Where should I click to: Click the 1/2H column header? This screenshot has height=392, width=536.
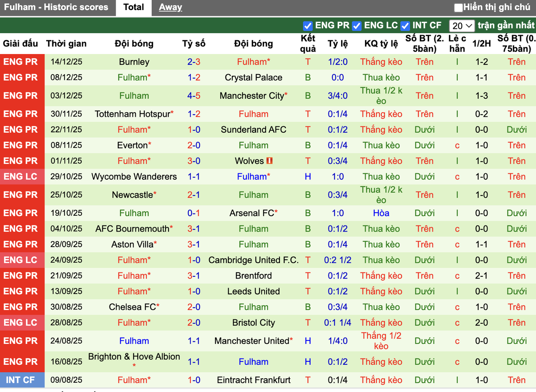[482, 44]
